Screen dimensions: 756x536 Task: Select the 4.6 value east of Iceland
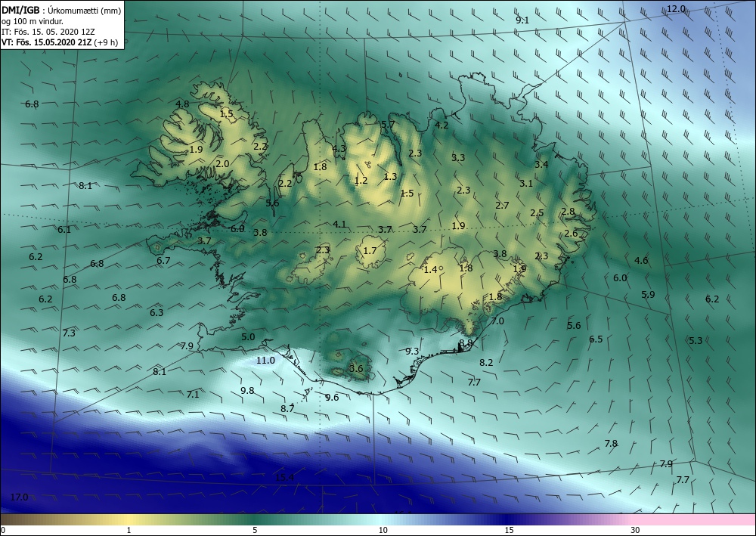point(641,261)
